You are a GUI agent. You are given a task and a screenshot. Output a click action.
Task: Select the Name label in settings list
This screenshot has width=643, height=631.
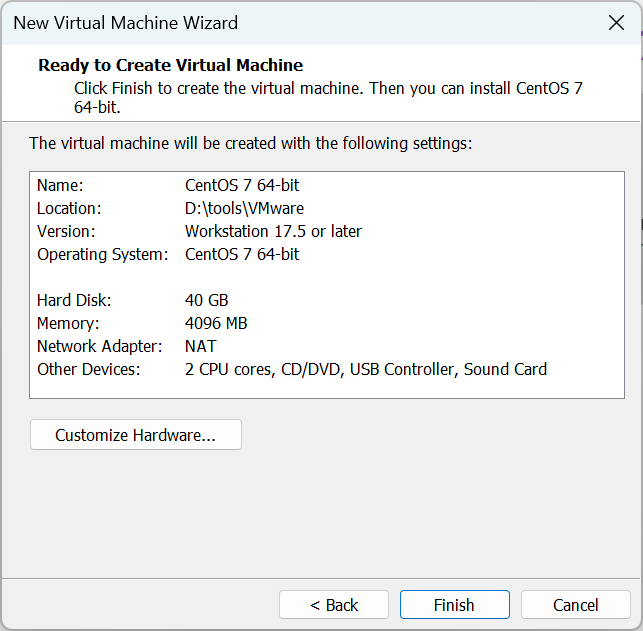click(60, 185)
